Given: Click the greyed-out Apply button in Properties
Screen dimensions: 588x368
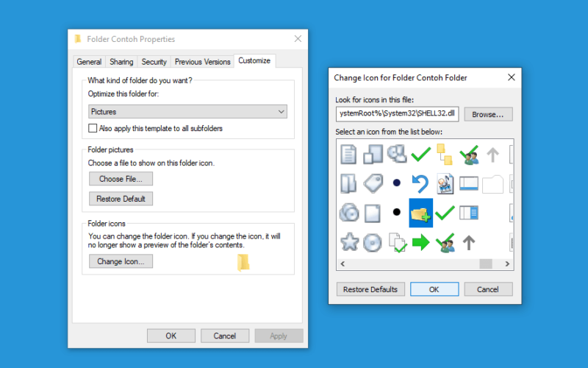Looking at the screenshot, I should (x=279, y=336).
